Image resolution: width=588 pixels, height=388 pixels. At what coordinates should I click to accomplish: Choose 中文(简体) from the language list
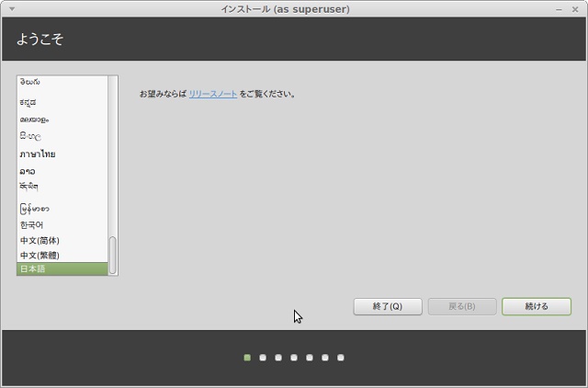pos(40,240)
